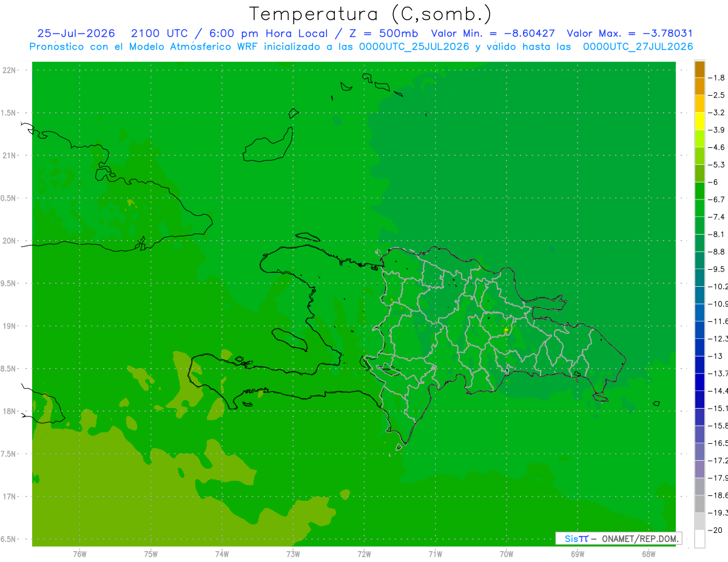The width and height of the screenshot is (728, 562).
Task: Click the "74W" longitude axis label
Action: coord(221,554)
